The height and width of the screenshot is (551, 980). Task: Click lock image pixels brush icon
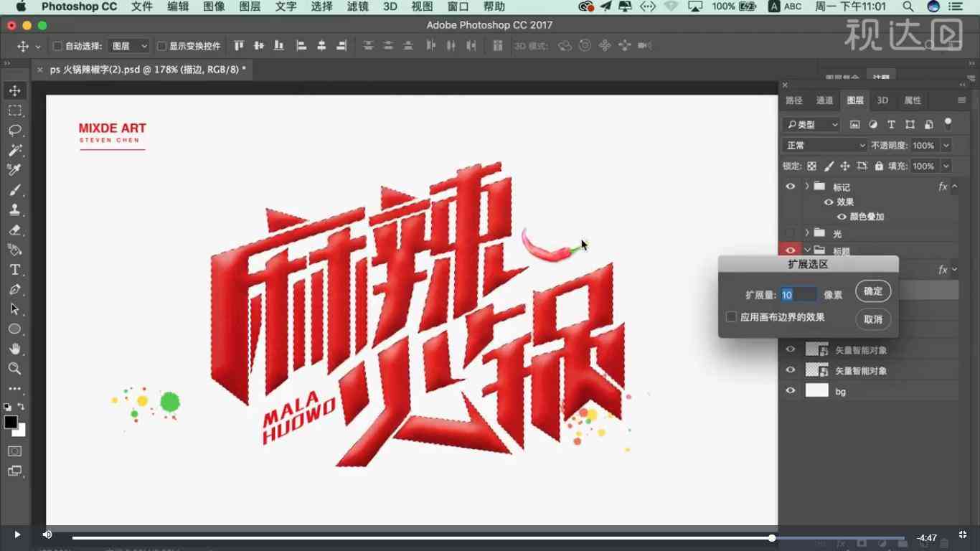[829, 166]
